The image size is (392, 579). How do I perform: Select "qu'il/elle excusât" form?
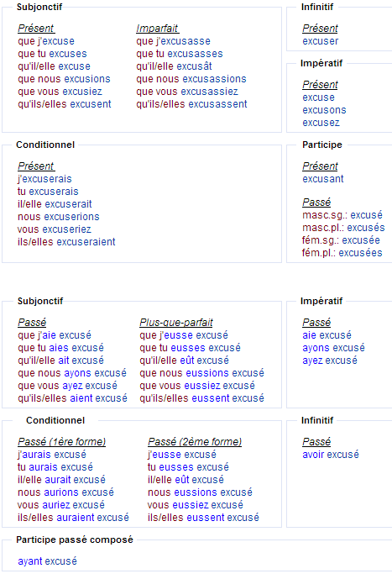tap(174, 66)
